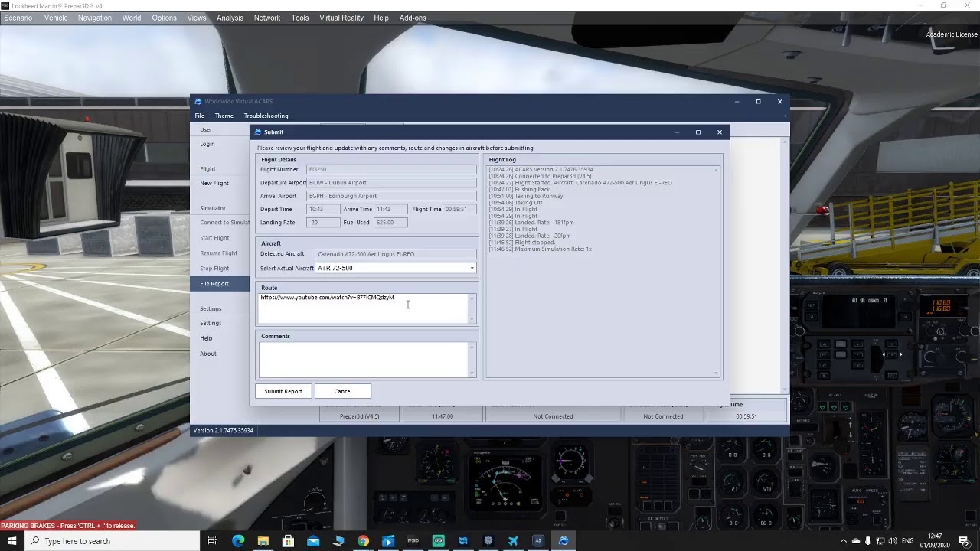Click the Worldwide Virtual ACARS window icon
The height and width of the screenshot is (551, 980).
click(x=198, y=102)
